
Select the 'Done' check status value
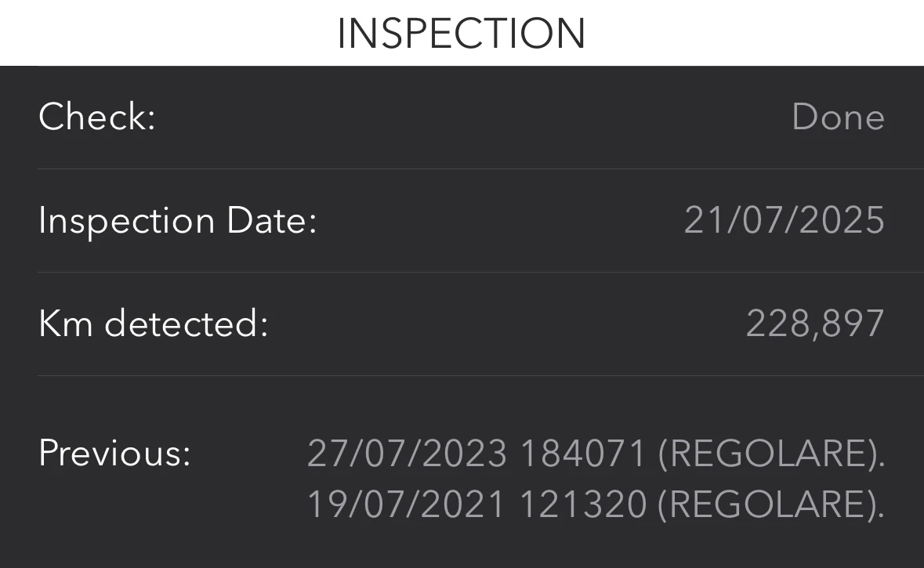[838, 118]
